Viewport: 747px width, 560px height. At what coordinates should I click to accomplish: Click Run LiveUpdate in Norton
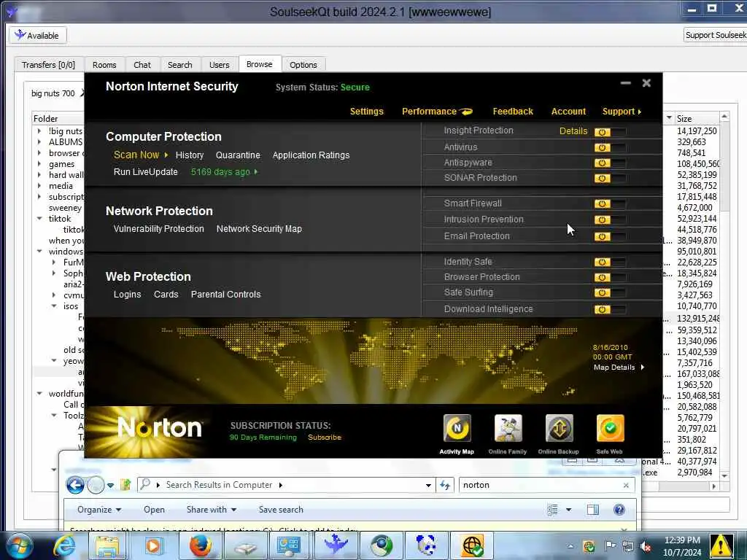(x=146, y=172)
